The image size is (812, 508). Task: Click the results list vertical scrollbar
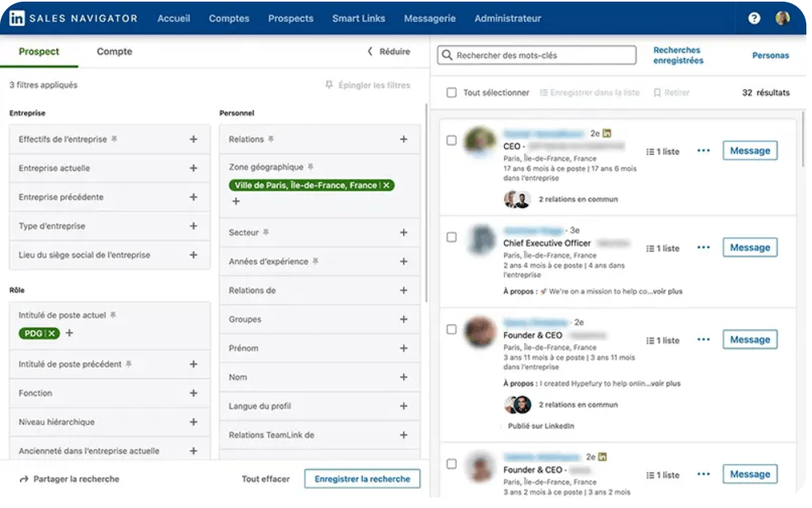tap(803, 137)
